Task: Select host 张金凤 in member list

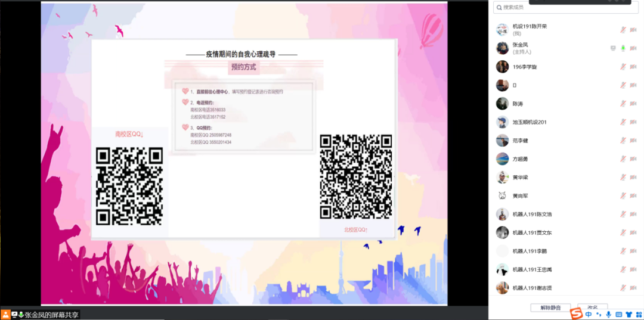Action: point(565,48)
